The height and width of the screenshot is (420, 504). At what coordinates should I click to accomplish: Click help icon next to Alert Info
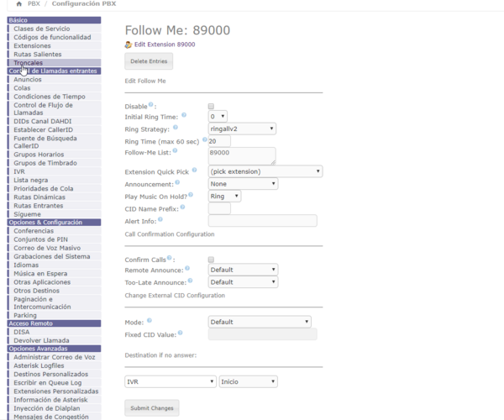160,219
